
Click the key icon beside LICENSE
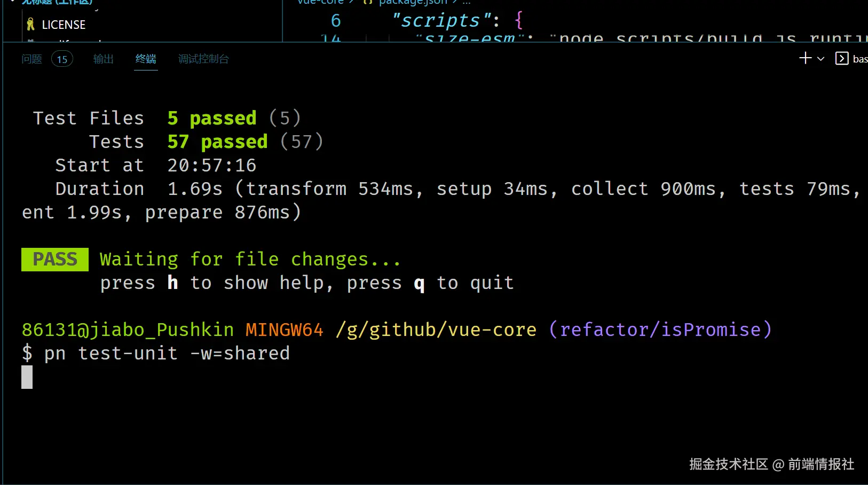pos(30,25)
